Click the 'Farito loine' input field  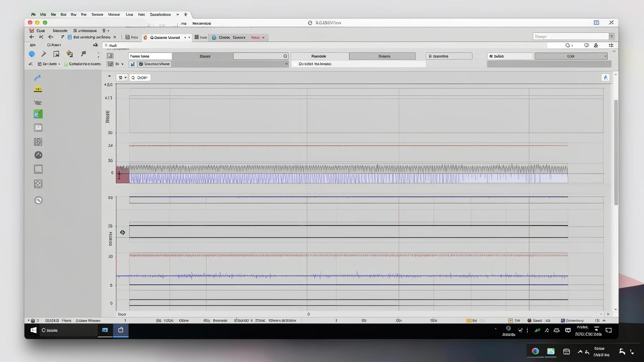click(150, 56)
